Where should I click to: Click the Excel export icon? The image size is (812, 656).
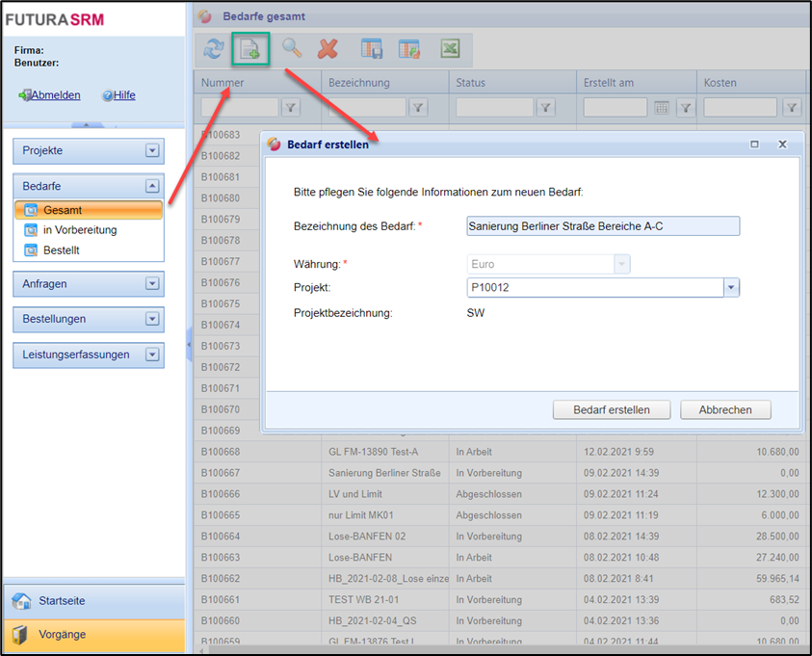[x=450, y=49]
